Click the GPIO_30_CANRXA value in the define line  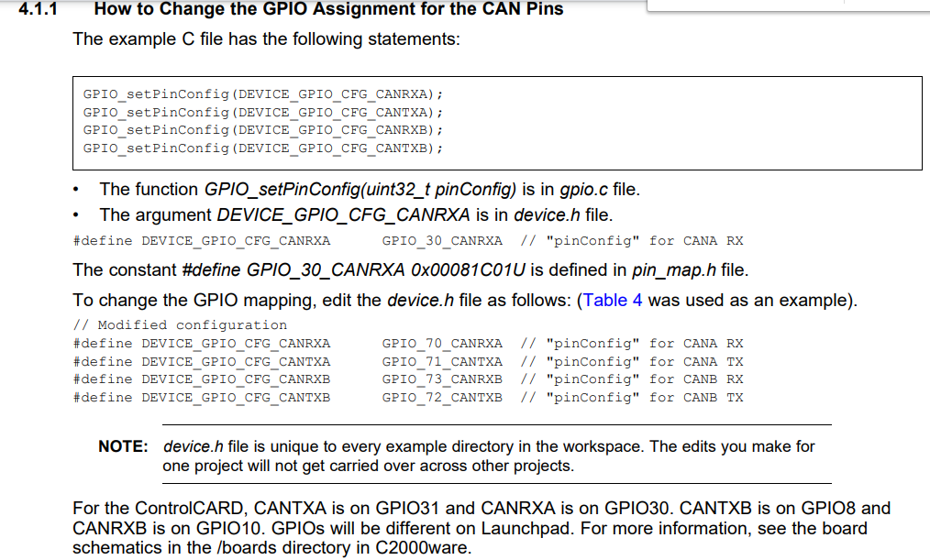click(x=442, y=241)
